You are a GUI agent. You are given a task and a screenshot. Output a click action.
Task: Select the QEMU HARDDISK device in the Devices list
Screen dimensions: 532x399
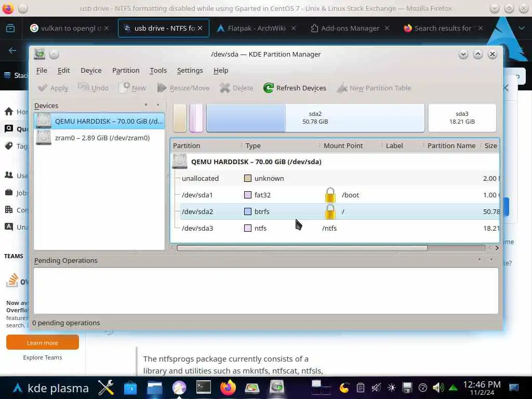click(x=99, y=121)
